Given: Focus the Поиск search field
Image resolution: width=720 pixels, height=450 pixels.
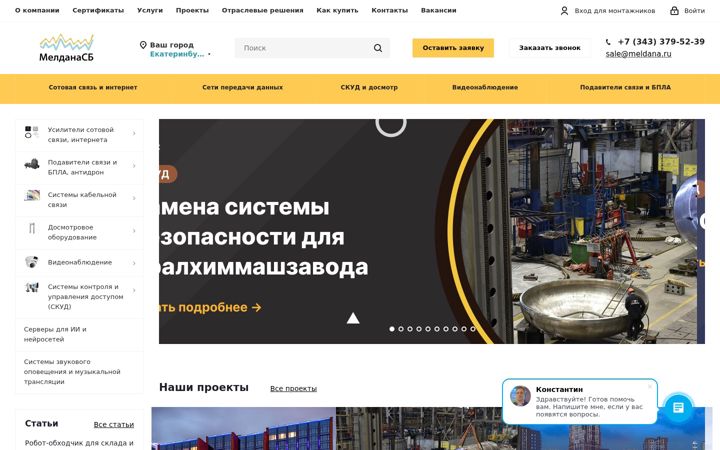Looking at the screenshot, I should (x=312, y=48).
